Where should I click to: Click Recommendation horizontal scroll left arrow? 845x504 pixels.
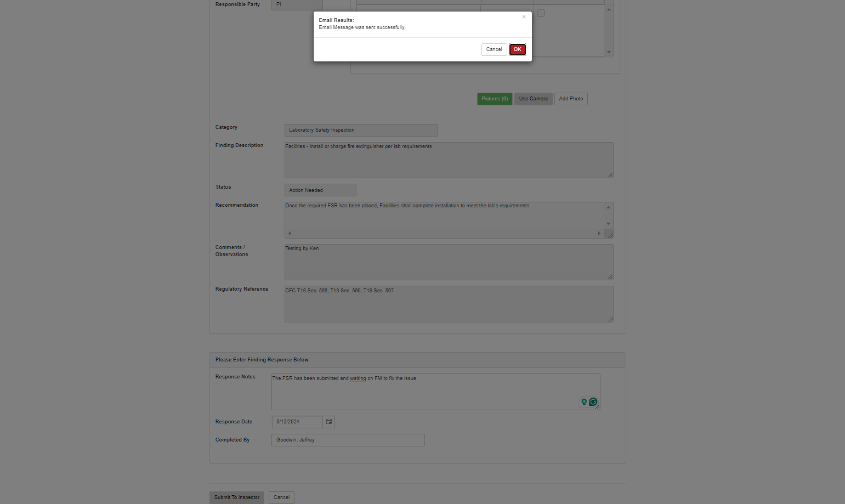click(x=290, y=233)
